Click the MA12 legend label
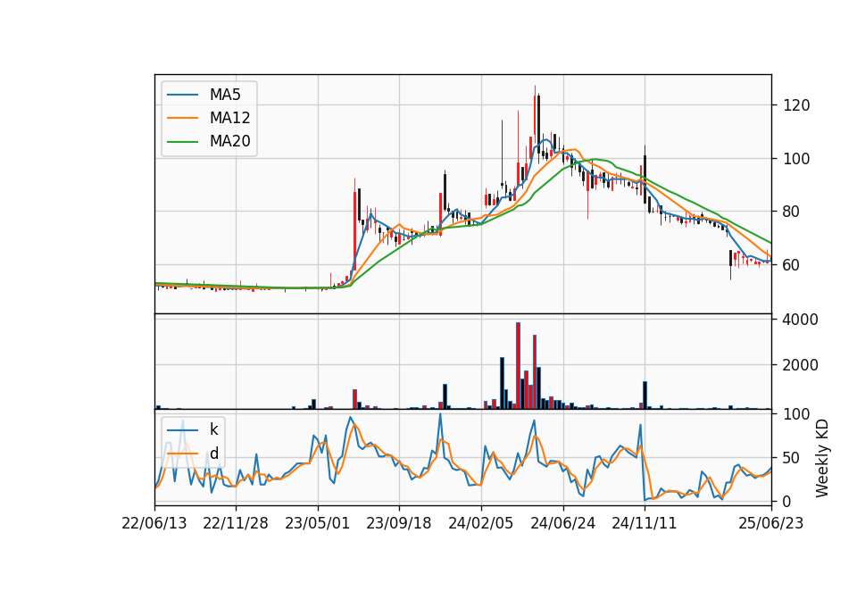This screenshot has height=616, width=857. (229, 118)
